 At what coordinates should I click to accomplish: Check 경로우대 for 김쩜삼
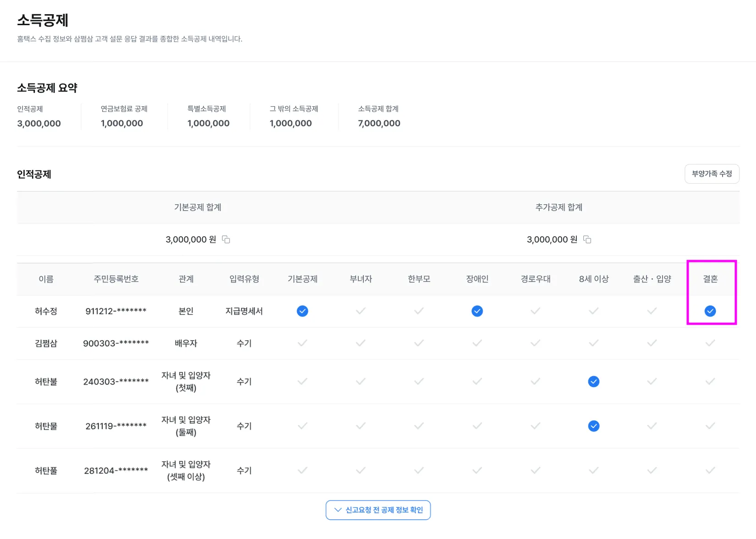coord(535,343)
